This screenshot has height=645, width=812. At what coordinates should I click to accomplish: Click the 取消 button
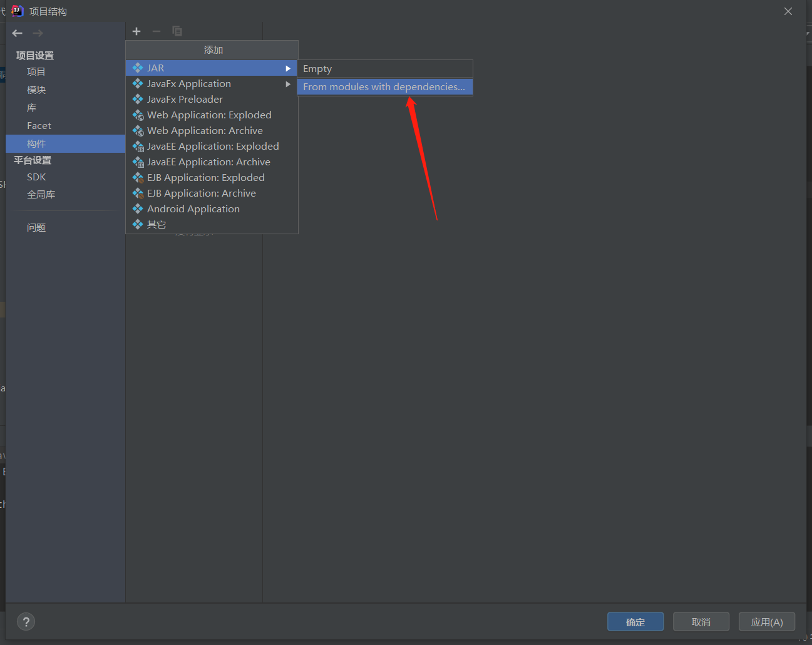tap(701, 622)
